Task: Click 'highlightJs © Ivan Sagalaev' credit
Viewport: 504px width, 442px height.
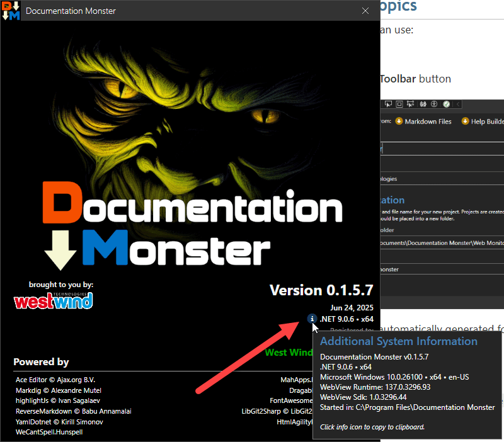Action: [58, 400]
